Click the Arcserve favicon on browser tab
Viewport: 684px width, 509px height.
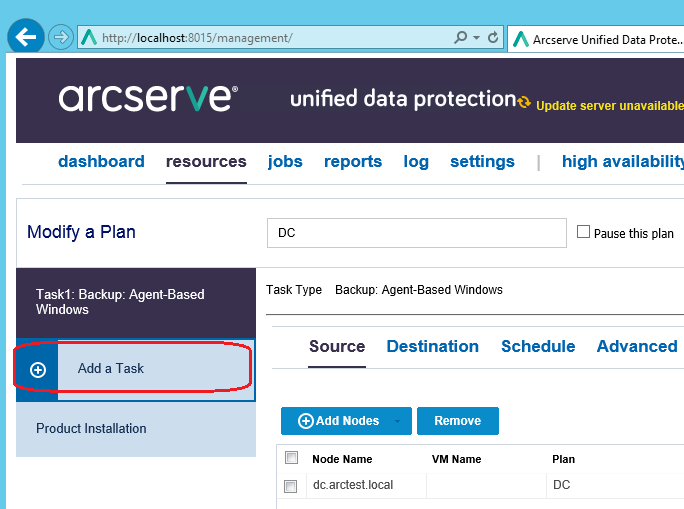[521, 39]
